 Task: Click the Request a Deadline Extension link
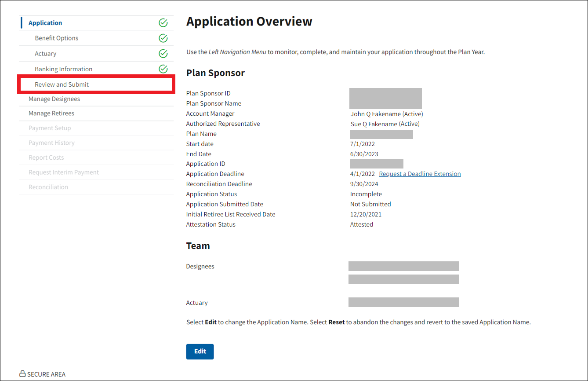[x=420, y=174]
